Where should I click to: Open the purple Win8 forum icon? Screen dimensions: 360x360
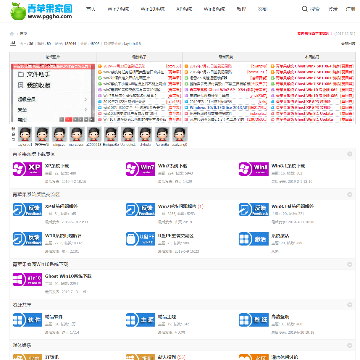(254, 169)
